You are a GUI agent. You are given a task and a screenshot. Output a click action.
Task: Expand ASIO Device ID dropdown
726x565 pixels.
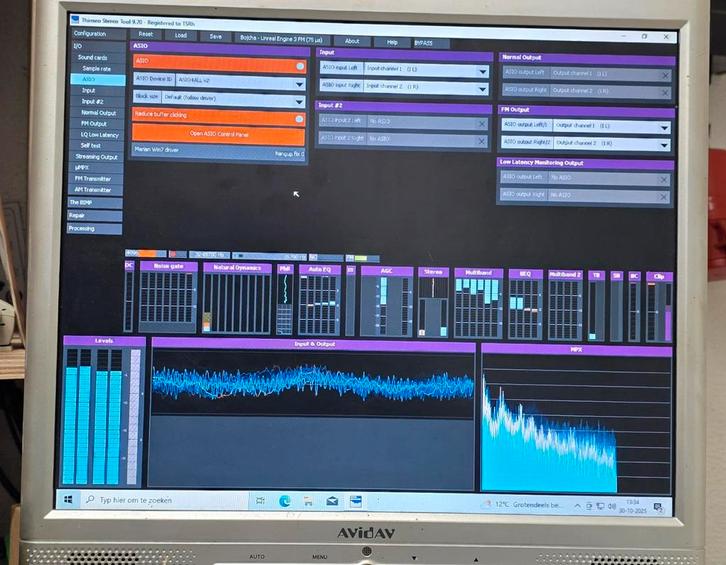point(298,82)
